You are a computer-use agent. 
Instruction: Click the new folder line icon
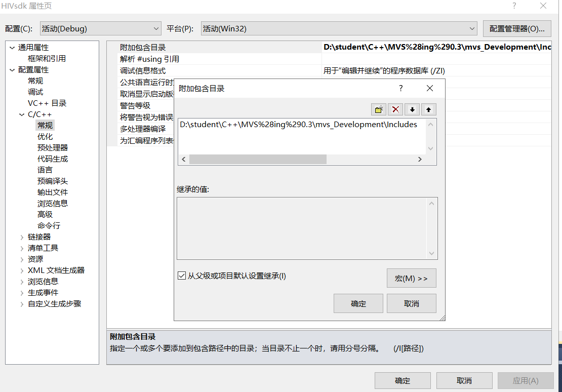(x=379, y=109)
